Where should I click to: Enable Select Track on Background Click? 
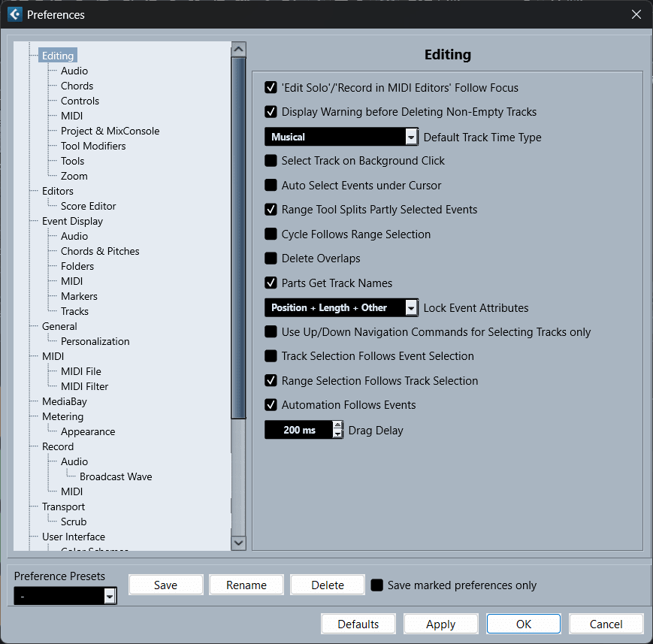click(x=271, y=161)
